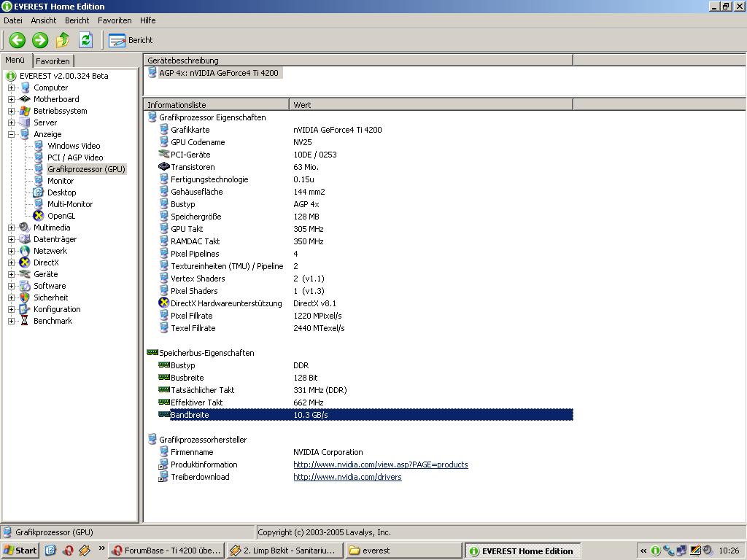Open the Ansicht menu
Image resolution: width=747 pixels, height=560 pixels.
pyautogui.click(x=43, y=20)
